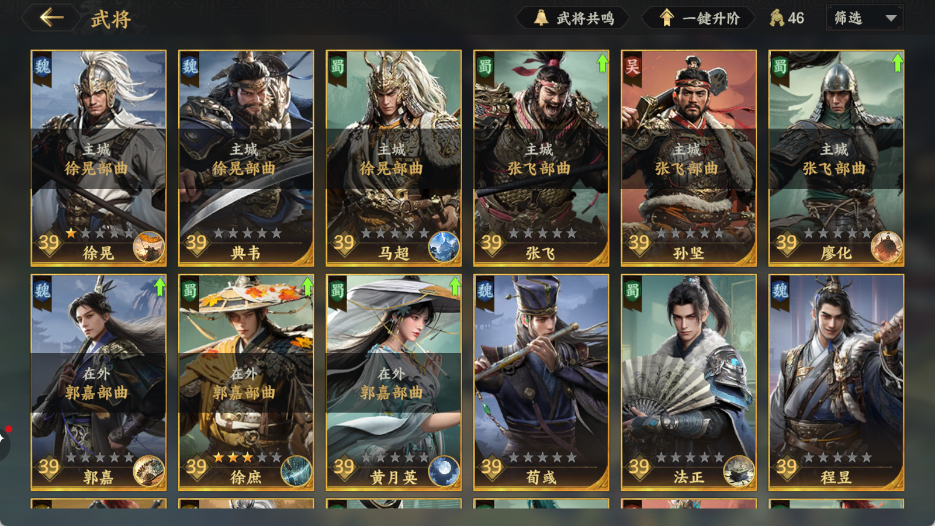This screenshot has width=935, height=526.
Task: Click the back arrow icon
Action: point(51,17)
